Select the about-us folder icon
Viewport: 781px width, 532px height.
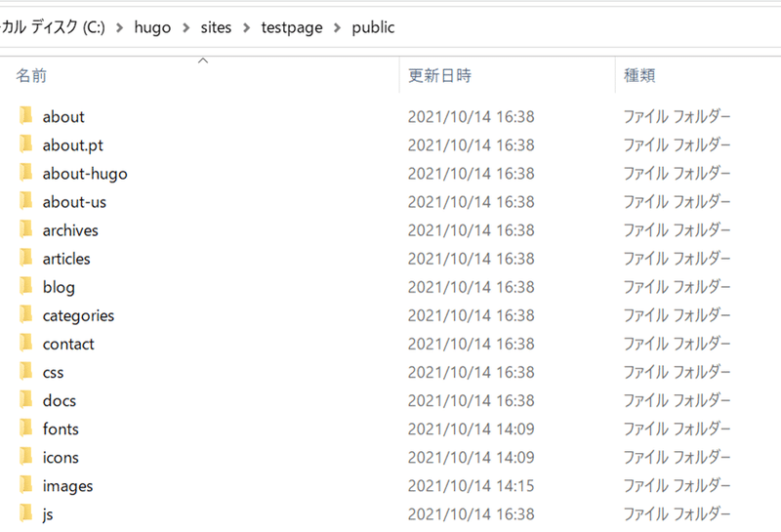point(26,201)
